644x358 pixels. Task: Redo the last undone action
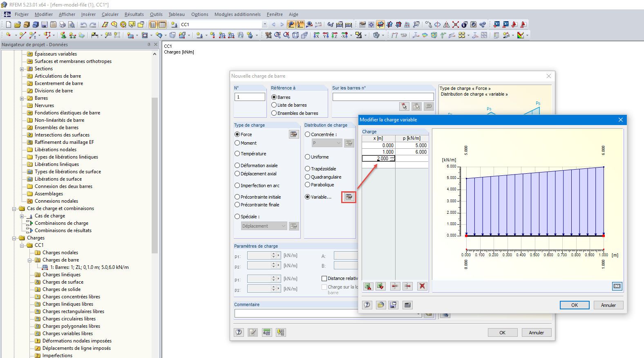click(x=93, y=25)
